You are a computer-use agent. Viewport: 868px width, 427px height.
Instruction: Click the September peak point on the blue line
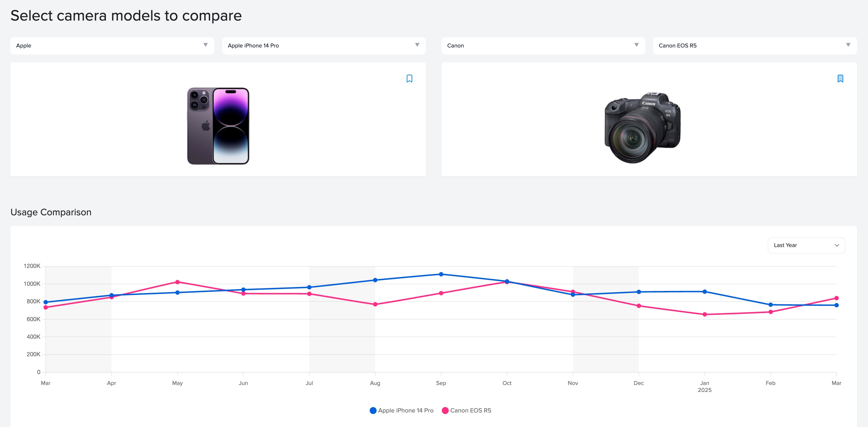(x=441, y=274)
